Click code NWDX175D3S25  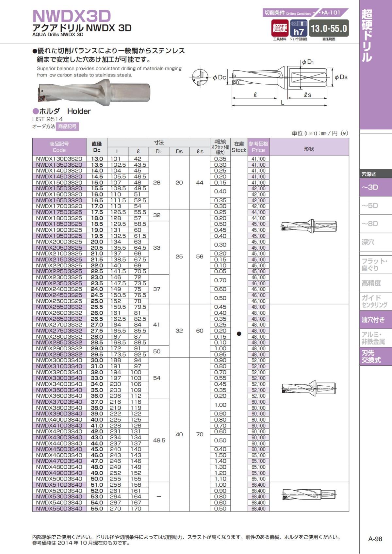tap(59, 212)
